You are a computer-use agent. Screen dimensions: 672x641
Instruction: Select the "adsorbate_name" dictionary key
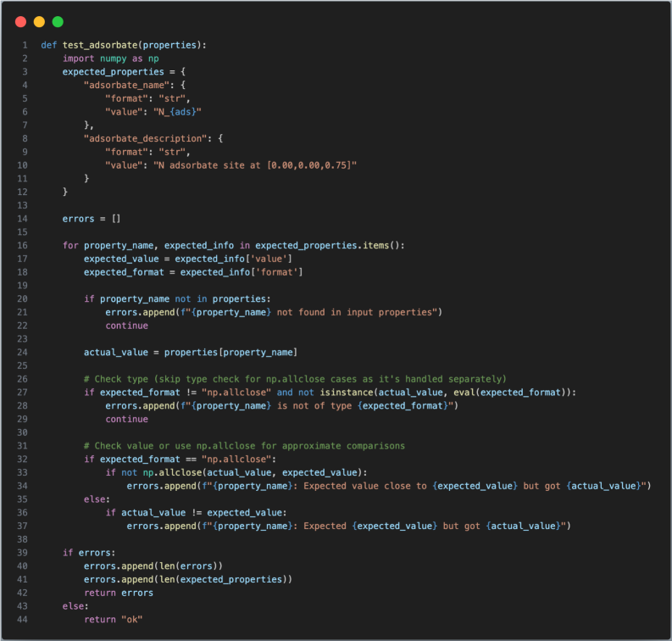click(126, 85)
